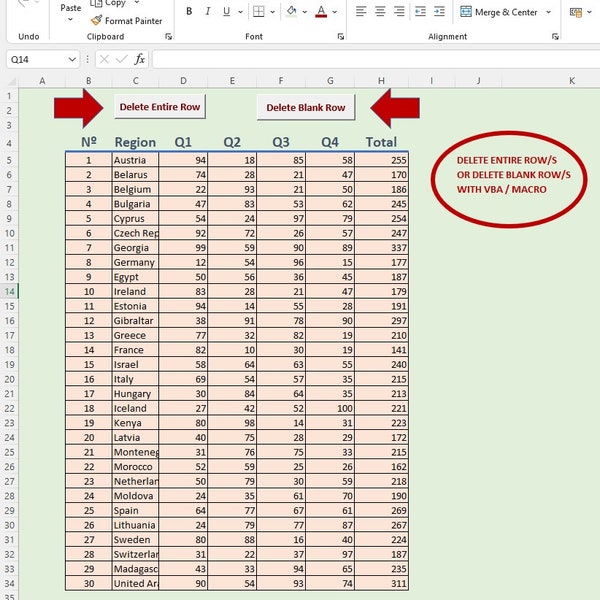Apply fill color bucket
Image resolution: width=600 pixels, height=600 pixels.
click(291, 11)
